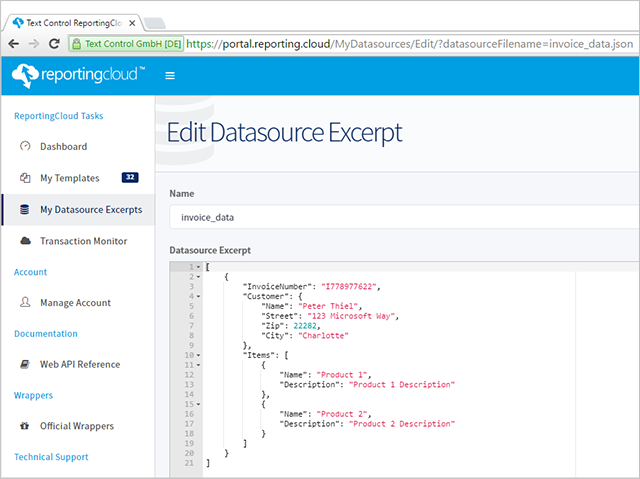Open Manage Account

point(75,303)
